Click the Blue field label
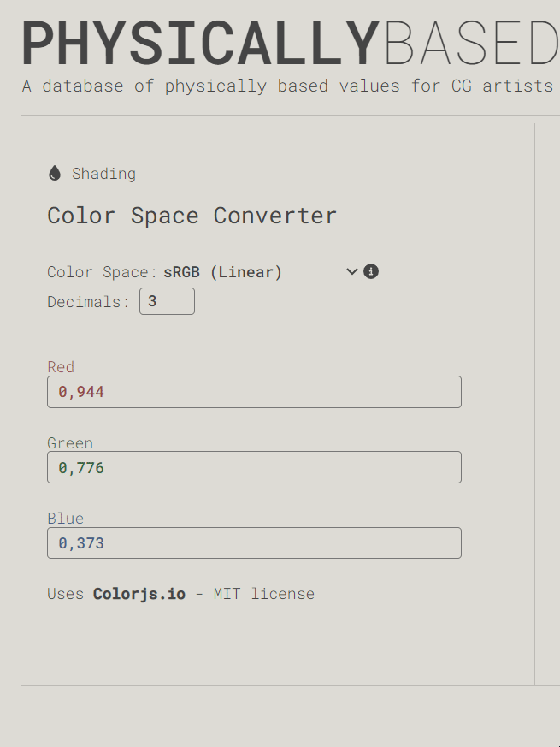560x747 pixels. pyautogui.click(x=66, y=519)
